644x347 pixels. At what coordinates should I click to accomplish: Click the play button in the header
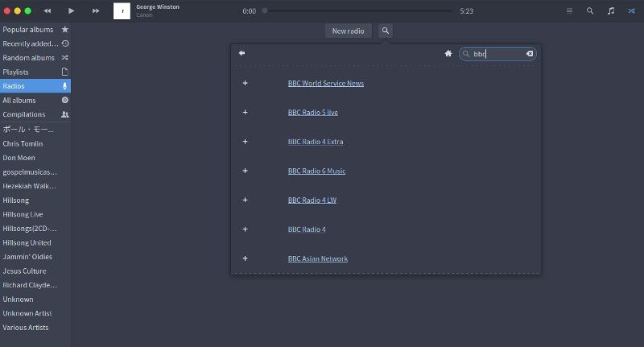71,10
